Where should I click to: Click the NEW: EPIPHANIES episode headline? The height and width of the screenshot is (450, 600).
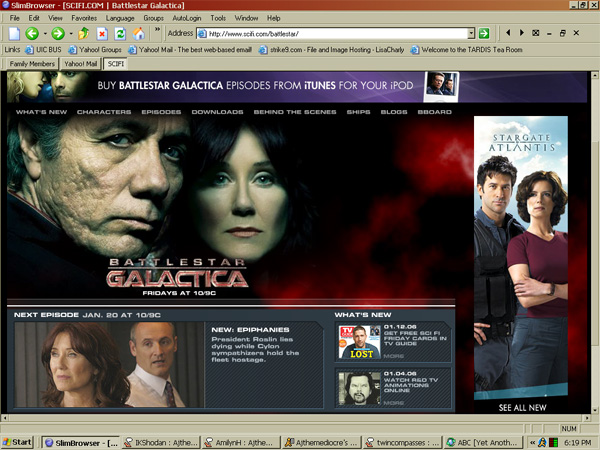(x=250, y=330)
